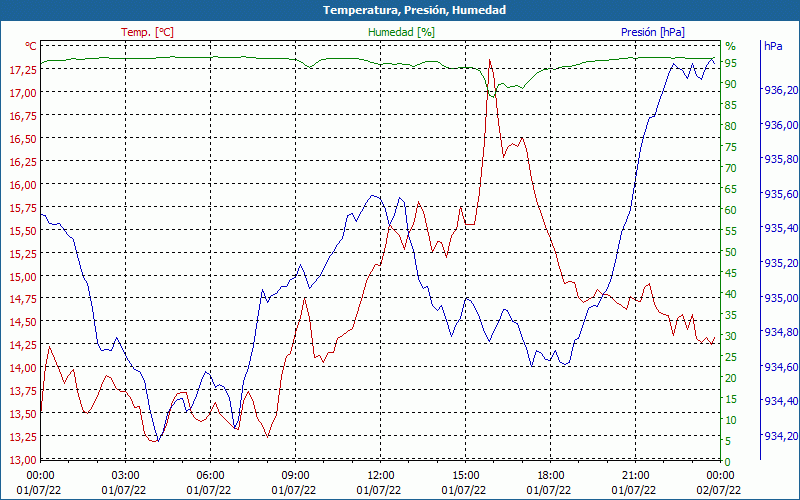Click the green '%' axis unit label
The height and width of the screenshot is (500, 800).
click(x=731, y=46)
